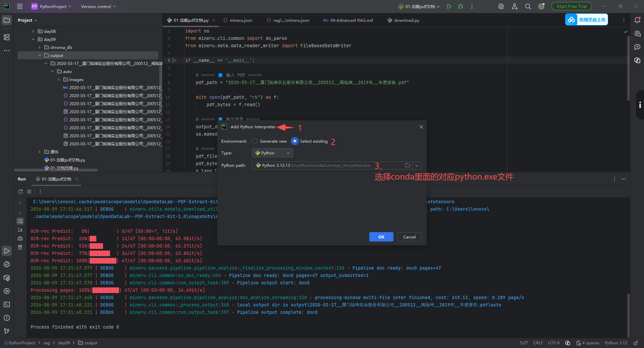This screenshot has width=644, height=348.
Task: Open Git version control sidebar icon
Action: click(7, 331)
